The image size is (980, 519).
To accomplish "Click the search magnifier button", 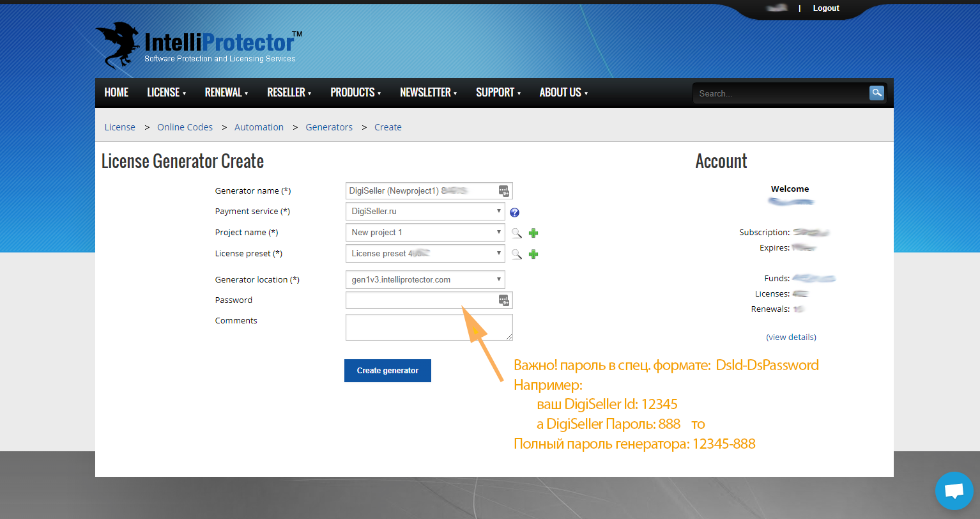I will (877, 93).
